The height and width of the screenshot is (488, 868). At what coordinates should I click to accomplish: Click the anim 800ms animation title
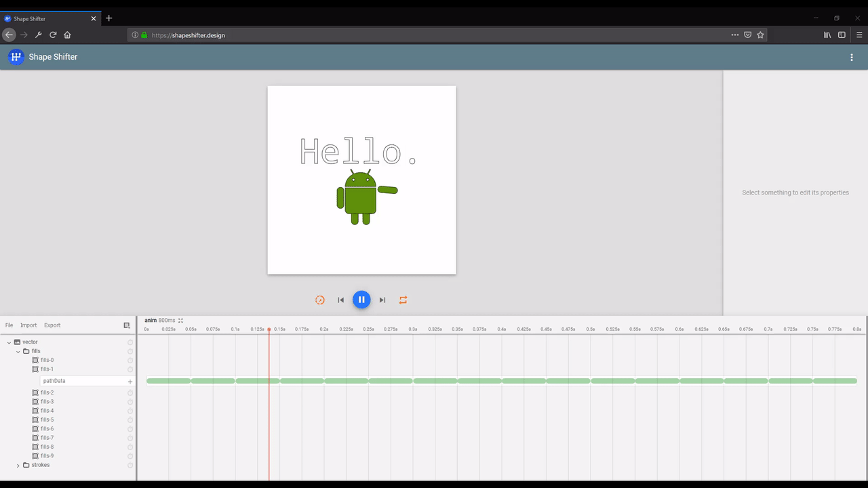pos(159,320)
